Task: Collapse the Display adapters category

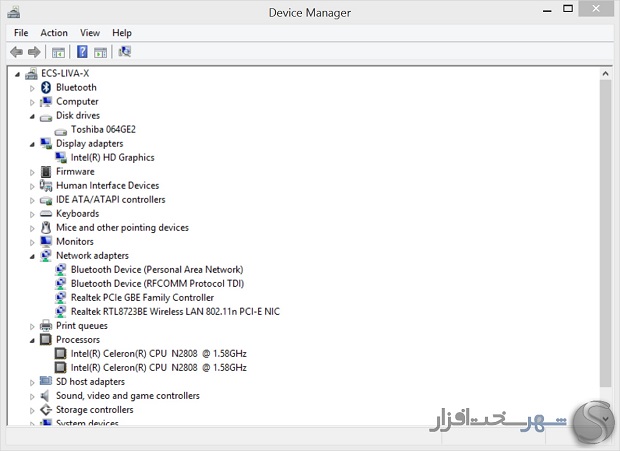Action: point(32,145)
